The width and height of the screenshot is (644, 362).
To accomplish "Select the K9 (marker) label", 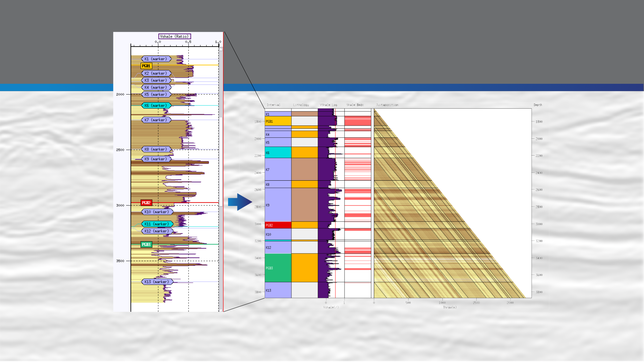I will click(156, 159).
